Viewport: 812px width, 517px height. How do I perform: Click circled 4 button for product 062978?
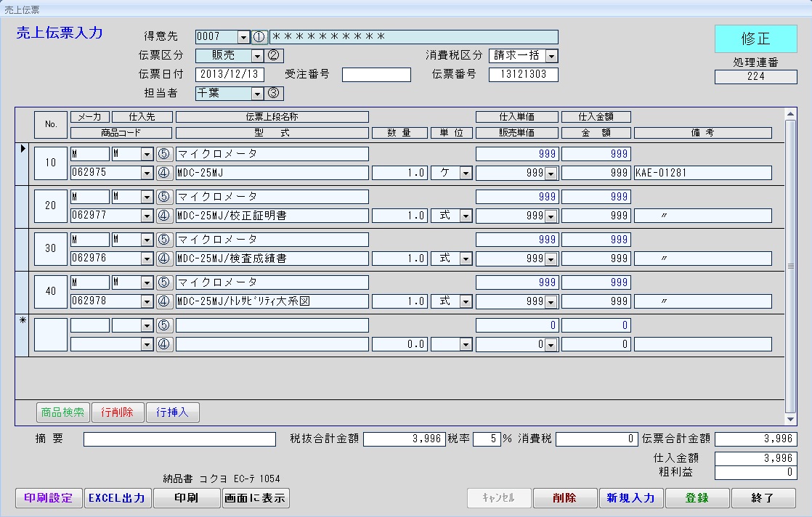[x=164, y=301]
